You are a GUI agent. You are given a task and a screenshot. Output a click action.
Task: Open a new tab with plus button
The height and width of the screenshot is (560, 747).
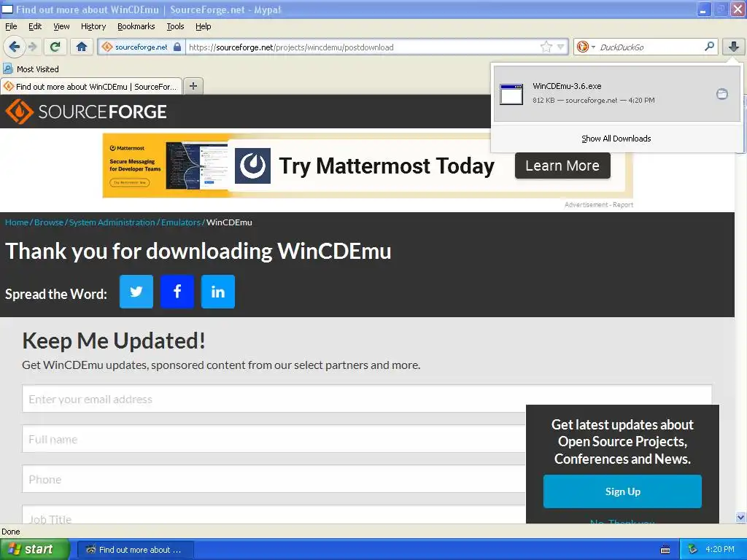click(193, 86)
